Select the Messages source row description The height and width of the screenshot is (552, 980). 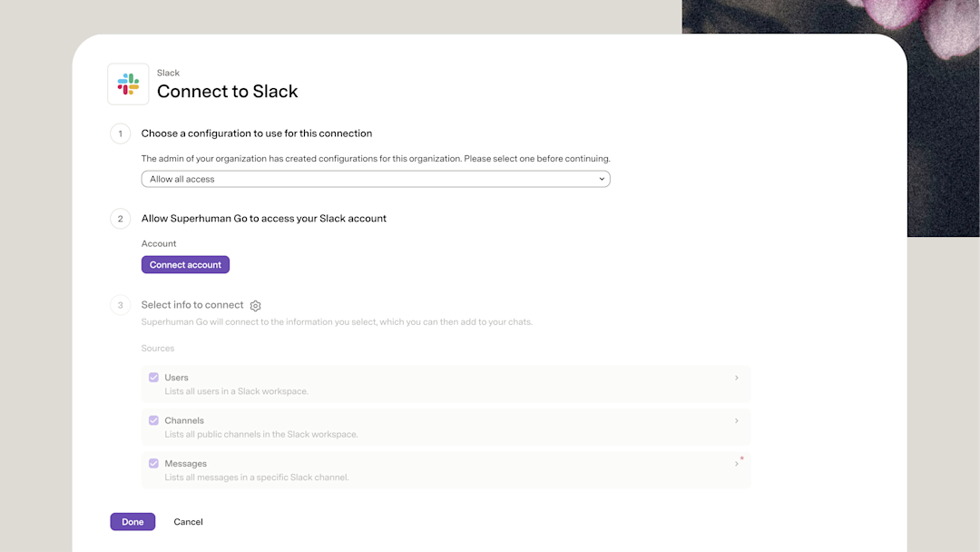(x=257, y=478)
